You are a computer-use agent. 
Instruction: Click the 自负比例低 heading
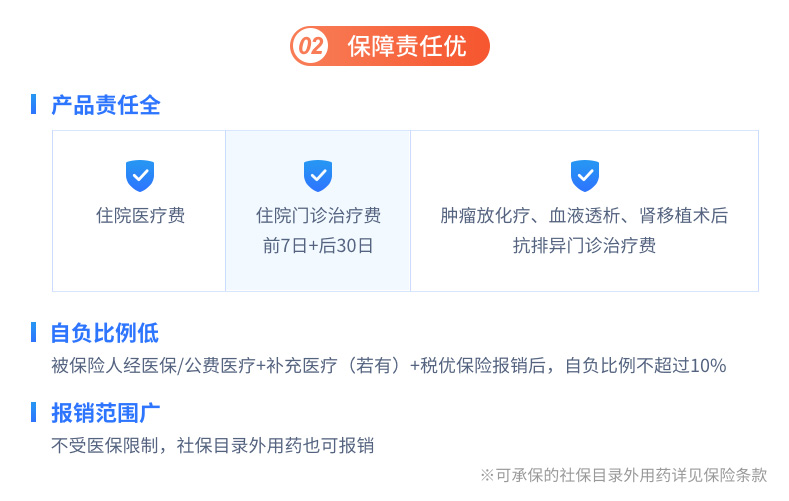pos(105,333)
